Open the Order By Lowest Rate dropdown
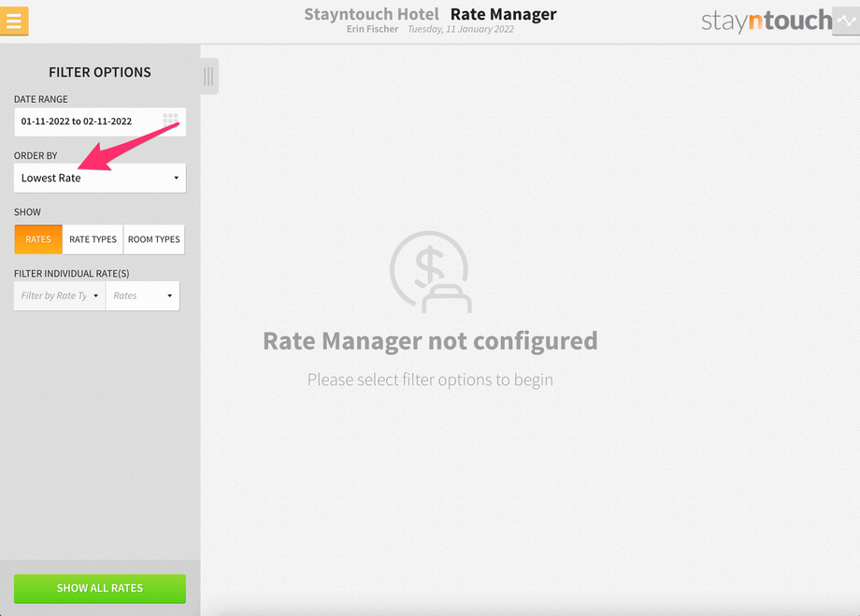860x616 pixels. click(100, 178)
